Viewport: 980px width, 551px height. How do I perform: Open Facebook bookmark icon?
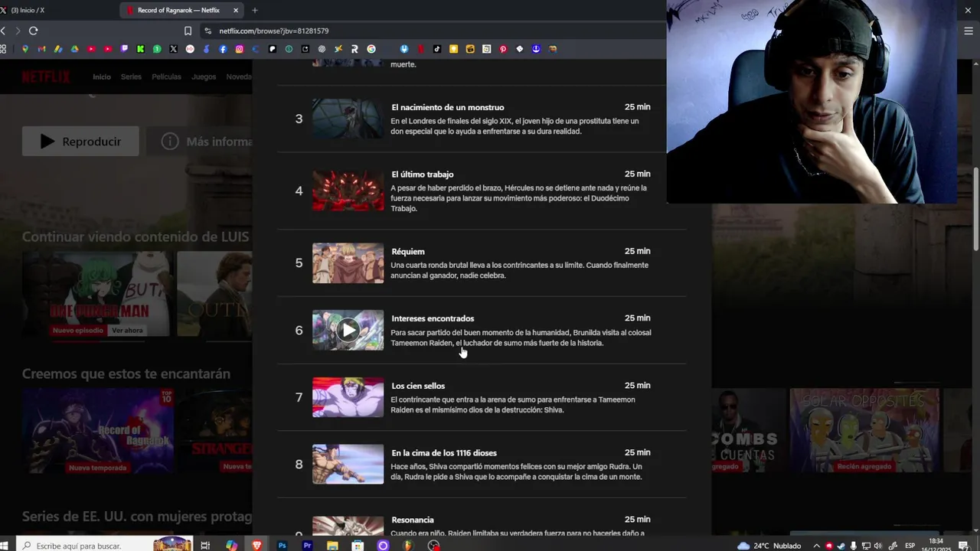(223, 49)
